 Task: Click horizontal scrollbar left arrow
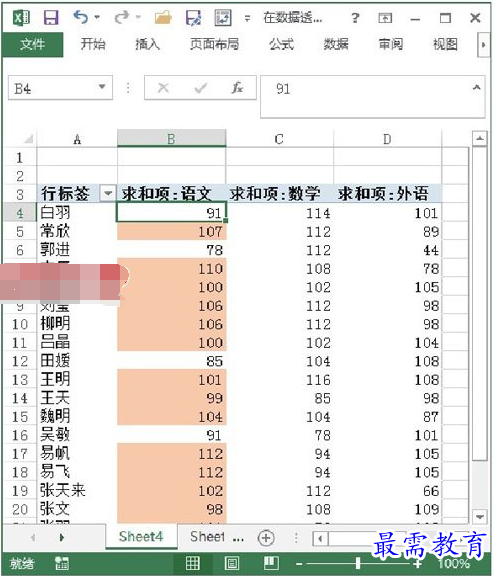pos(320,539)
